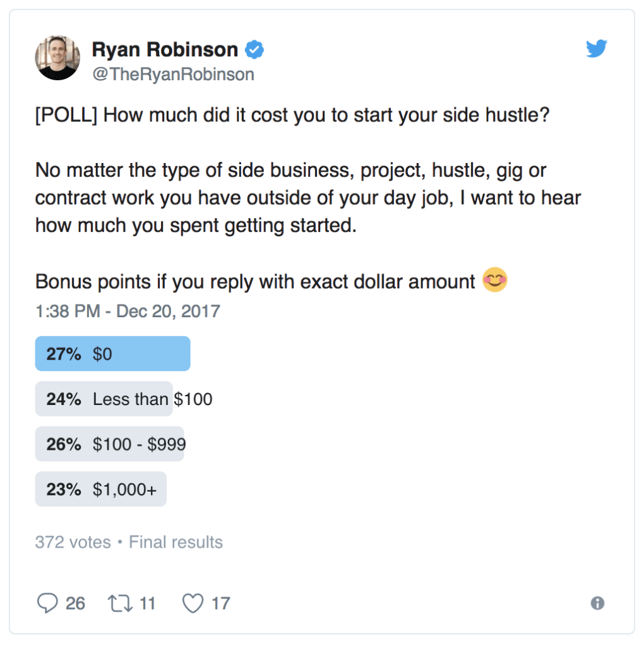
Task: Click the smiling emoji in the tweet
Action: (494, 280)
